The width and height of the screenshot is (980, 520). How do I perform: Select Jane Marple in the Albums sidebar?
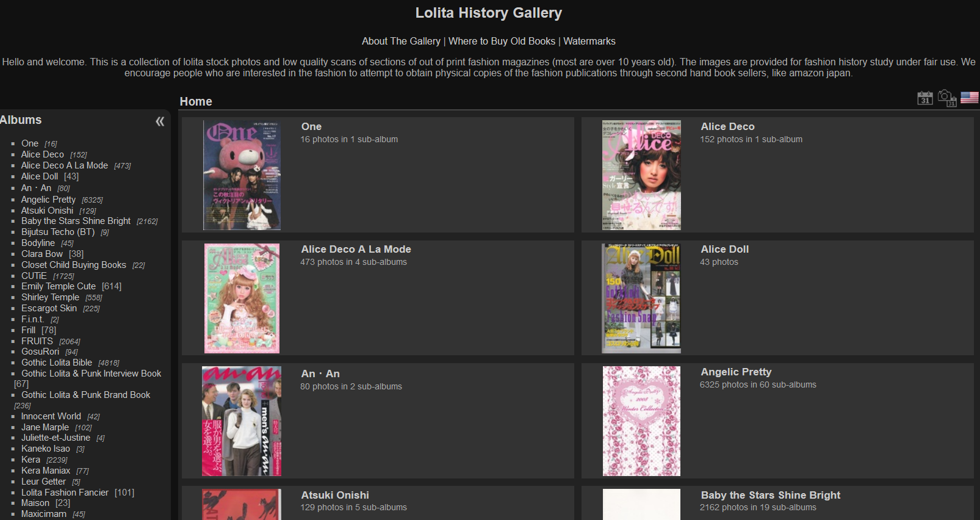click(45, 427)
